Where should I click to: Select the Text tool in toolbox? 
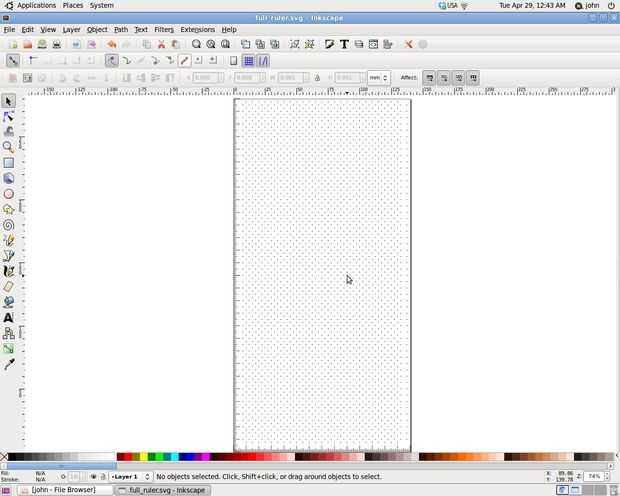9,317
